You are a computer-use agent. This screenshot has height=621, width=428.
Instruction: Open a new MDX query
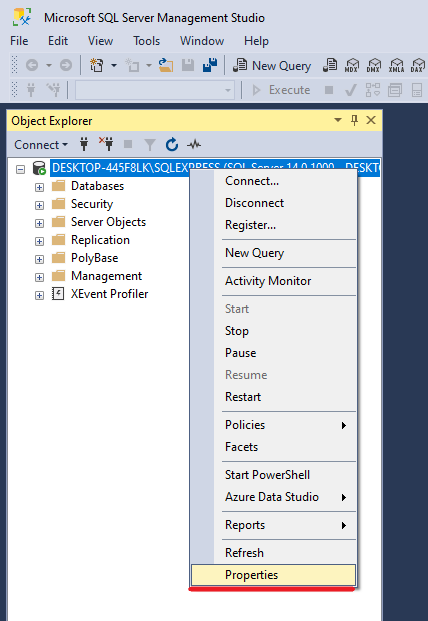[352, 65]
